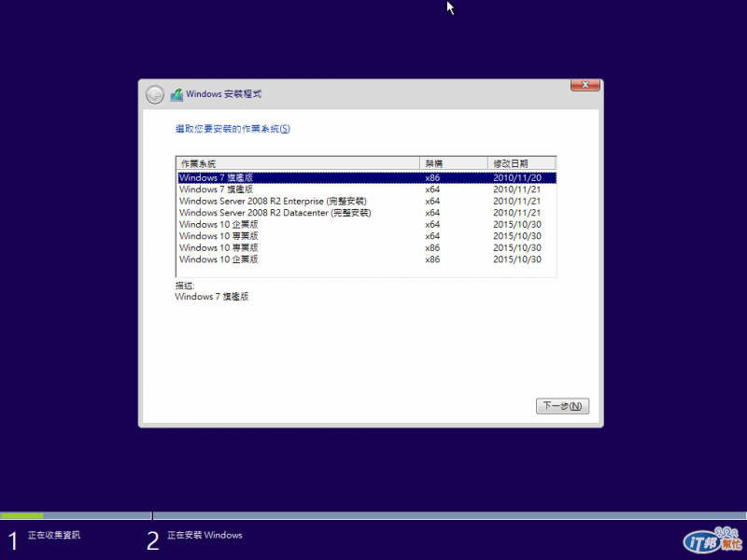Screen dimensions: 747x560
Task: Select the Windows 7 旗艦版 x86 row
Action: pos(366,177)
